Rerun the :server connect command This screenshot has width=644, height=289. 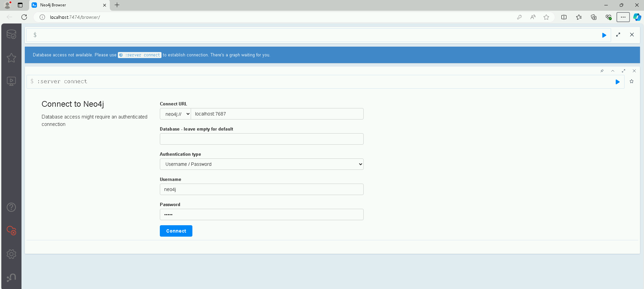pyautogui.click(x=617, y=82)
